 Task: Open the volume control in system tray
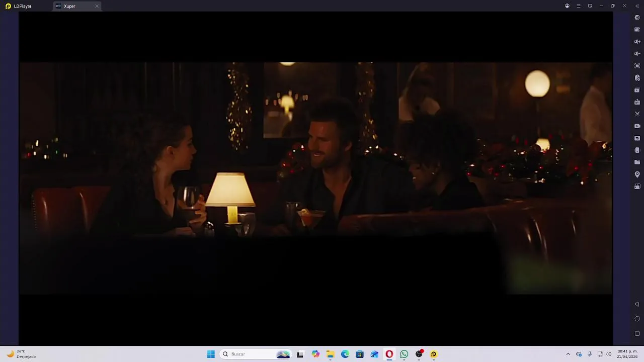pos(608,354)
